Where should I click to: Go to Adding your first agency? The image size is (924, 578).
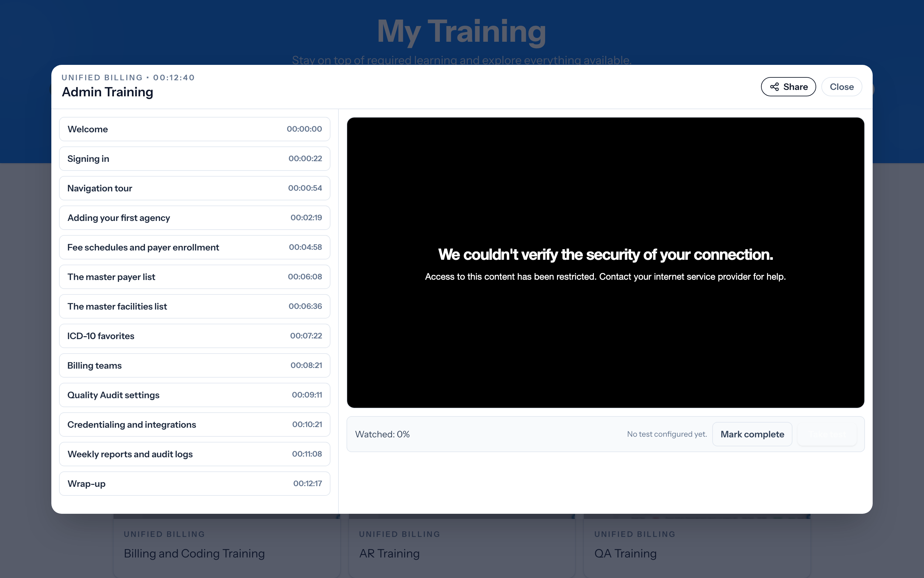pyautogui.click(x=195, y=218)
